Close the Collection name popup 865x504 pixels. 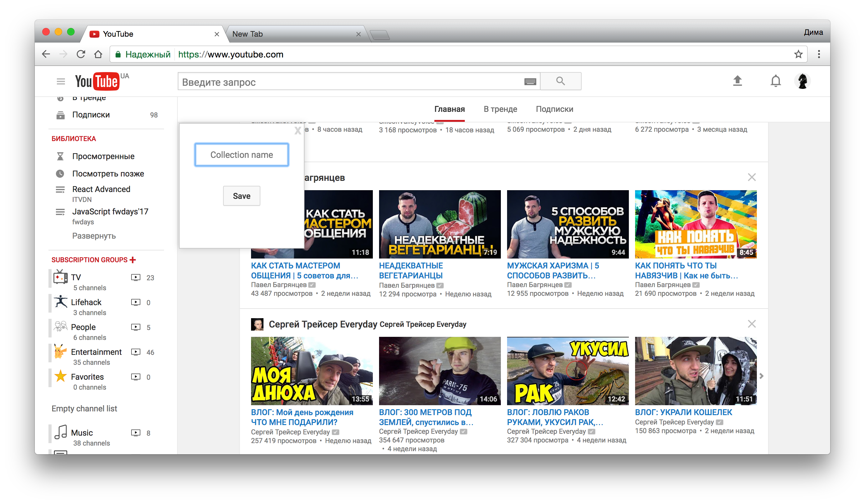(298, 131)
